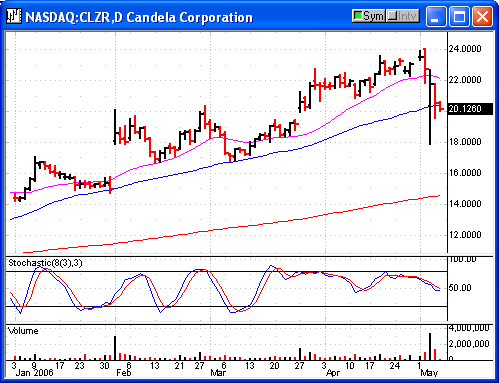Image resolution: width=499 pixels, height=383 pixels.
Task: Click the tallest black volume bar in May
Action: (x=430, y=347)
